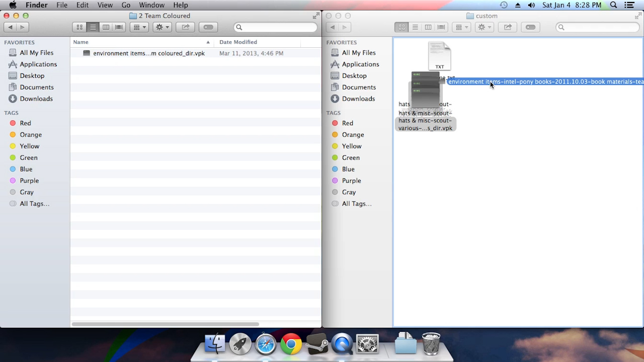Click the Time Machine menu bar icon
The image size is (644, 362).
504,5
